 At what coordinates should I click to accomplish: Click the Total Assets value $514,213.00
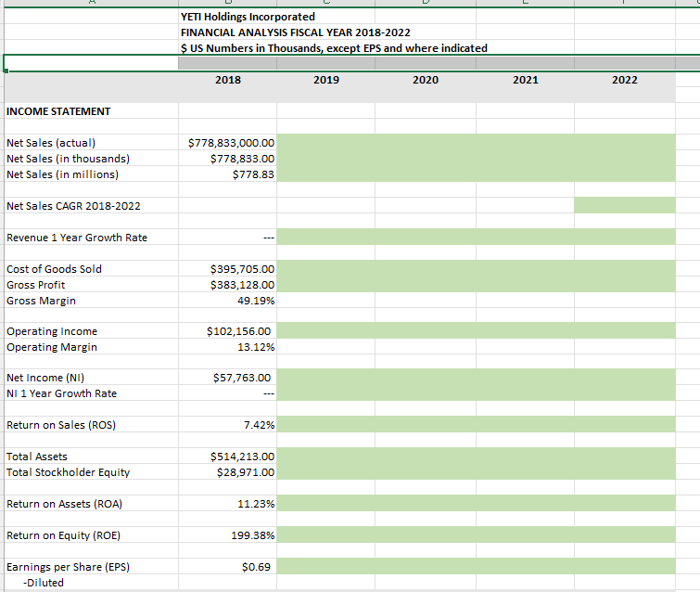240,457
